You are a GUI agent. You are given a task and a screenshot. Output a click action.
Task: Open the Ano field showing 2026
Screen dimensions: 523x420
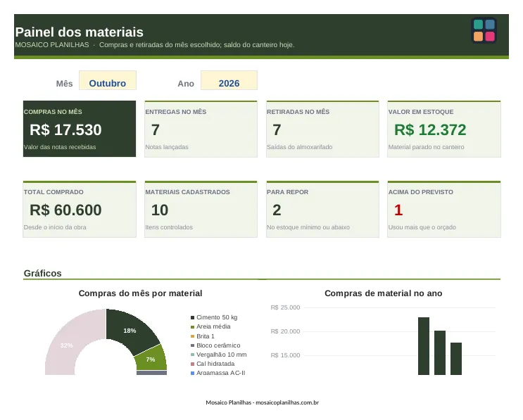tap(229, 80)
